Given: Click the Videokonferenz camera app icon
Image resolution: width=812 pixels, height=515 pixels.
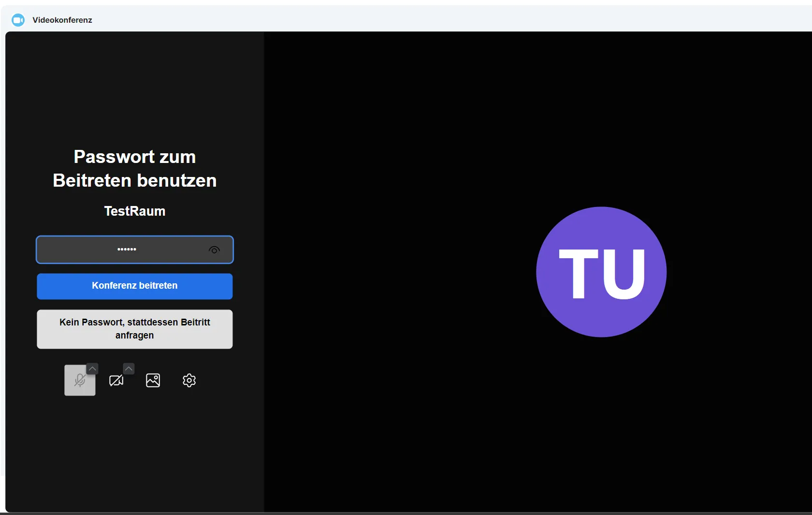Looking at the screenshot, I should (18, 20).
